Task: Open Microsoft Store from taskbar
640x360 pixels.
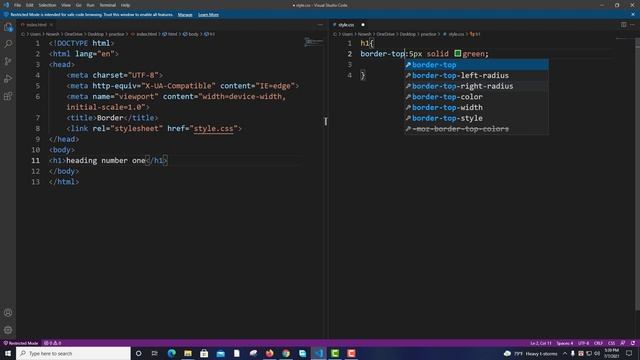Action: point(204,353)
